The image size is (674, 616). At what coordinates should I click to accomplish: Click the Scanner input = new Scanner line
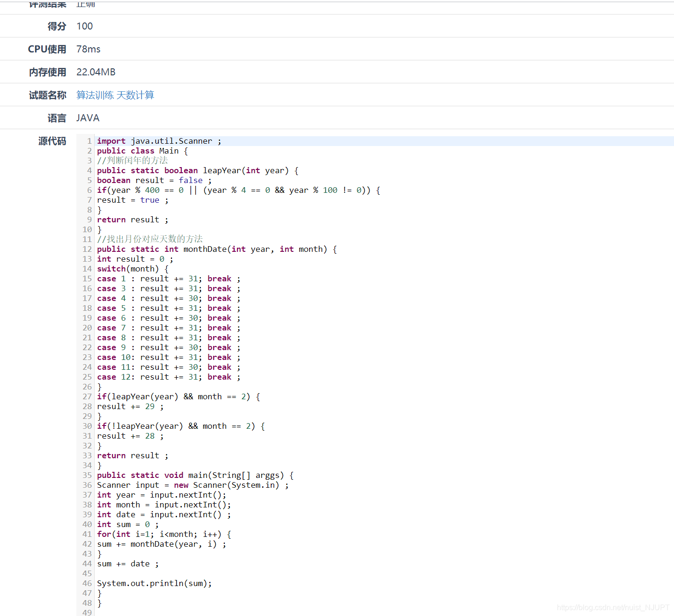193,485
